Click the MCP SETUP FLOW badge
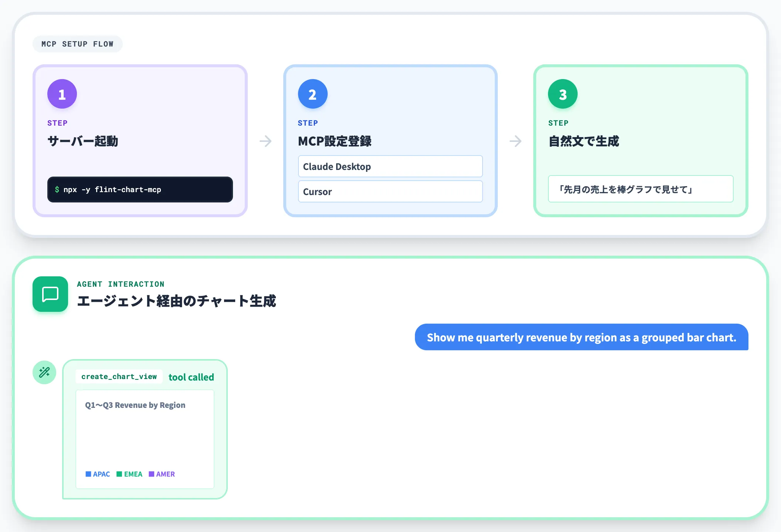The image size is (781, 532). (x=78, y=44)
